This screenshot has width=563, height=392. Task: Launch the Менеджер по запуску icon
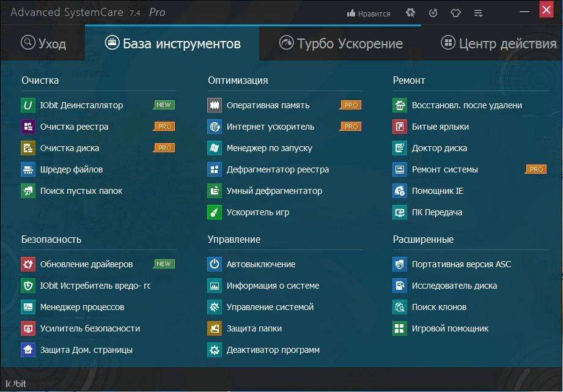point(215,148)
